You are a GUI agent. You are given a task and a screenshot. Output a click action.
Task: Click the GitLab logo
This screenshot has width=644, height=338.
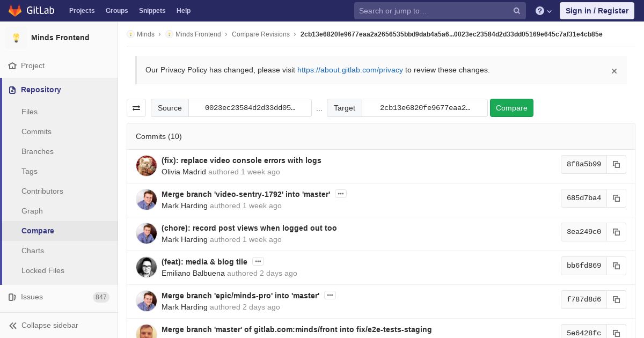click(x=30, y=11)
